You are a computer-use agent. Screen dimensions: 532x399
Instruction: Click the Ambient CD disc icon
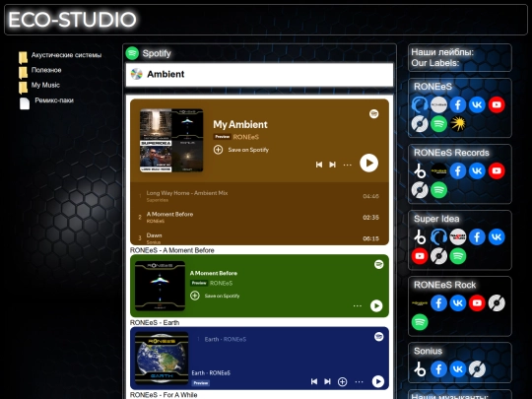[x=136, y=74]
